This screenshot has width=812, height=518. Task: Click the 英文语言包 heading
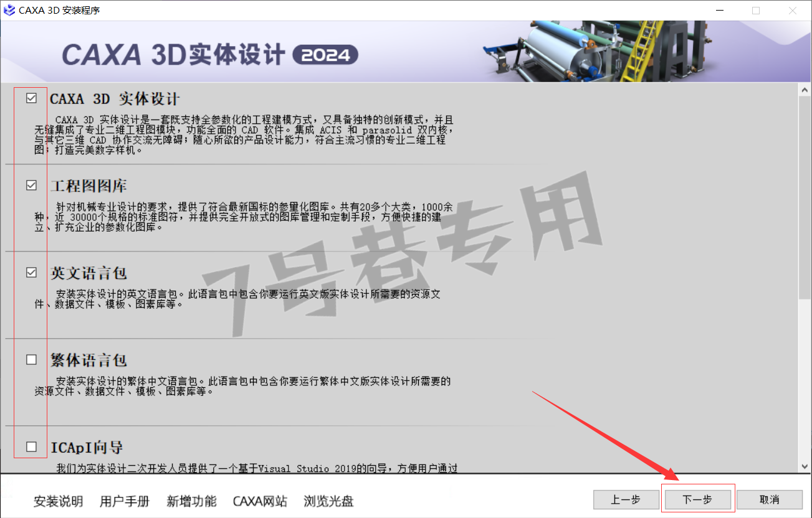[x=88, y=273]
